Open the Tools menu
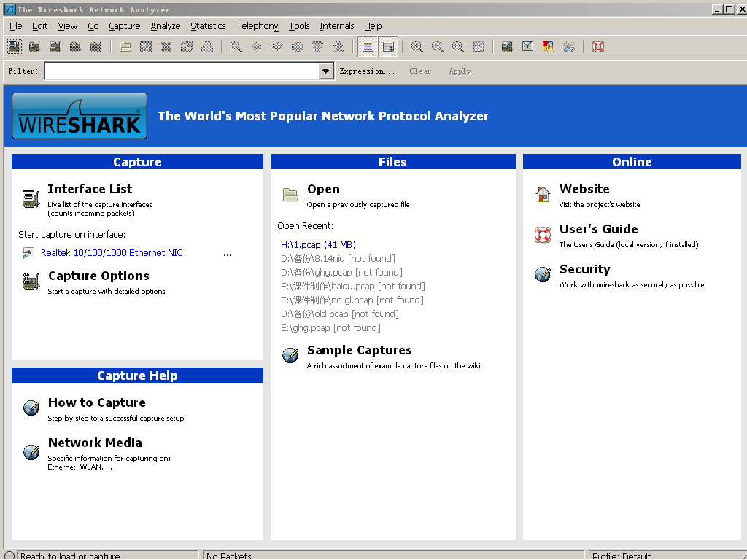Image resolution: width=747 pixels, height=560 pixels. point(299,26)
